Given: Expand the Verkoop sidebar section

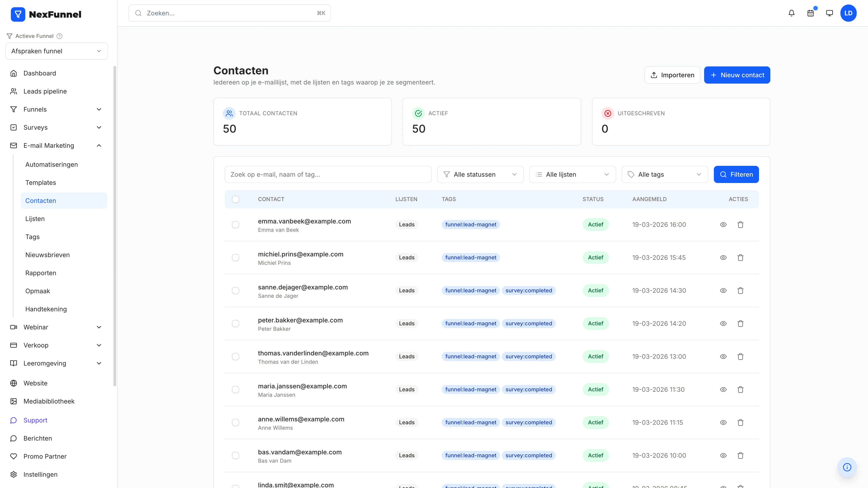Looking at the screenshot, I should 57,345.
